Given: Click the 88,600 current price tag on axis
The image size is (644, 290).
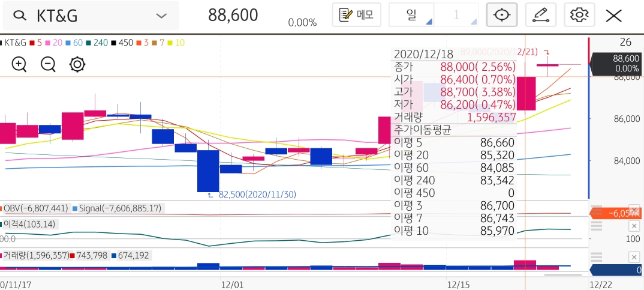Looking at the screenshot, I should tap(616, 64).
